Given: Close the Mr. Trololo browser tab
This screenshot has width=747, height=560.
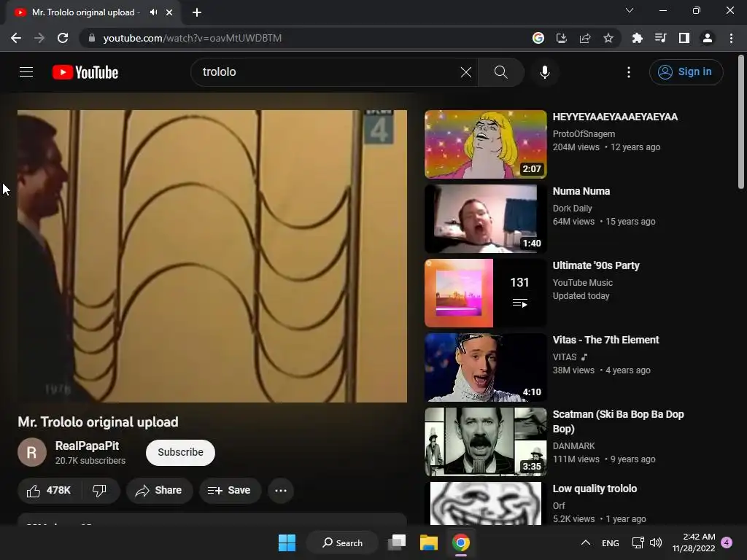Looking at the screenshot, I should coord(169,12).
